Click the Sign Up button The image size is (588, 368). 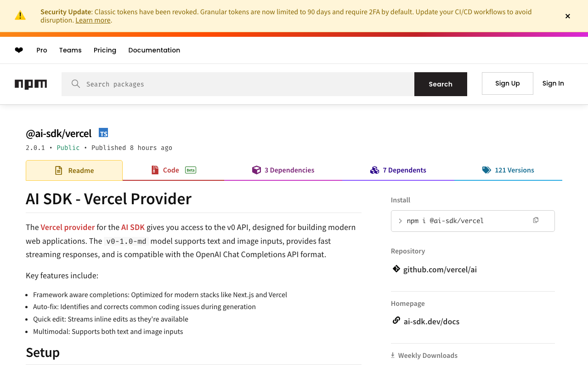pos(507,83)
